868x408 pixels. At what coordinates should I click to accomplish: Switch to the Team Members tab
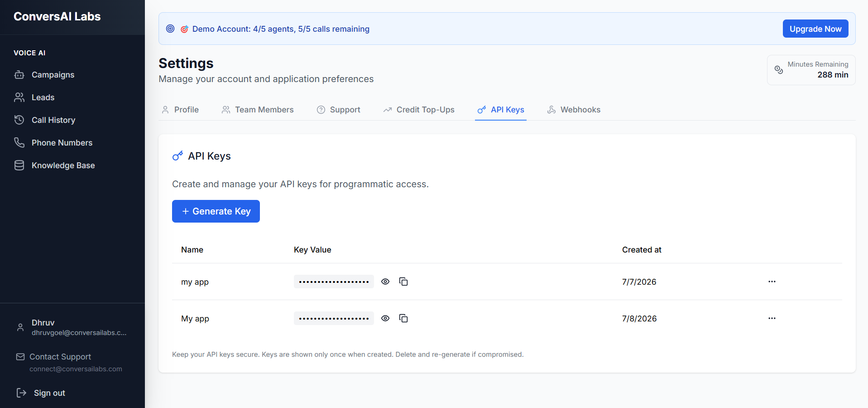point(258,110)
